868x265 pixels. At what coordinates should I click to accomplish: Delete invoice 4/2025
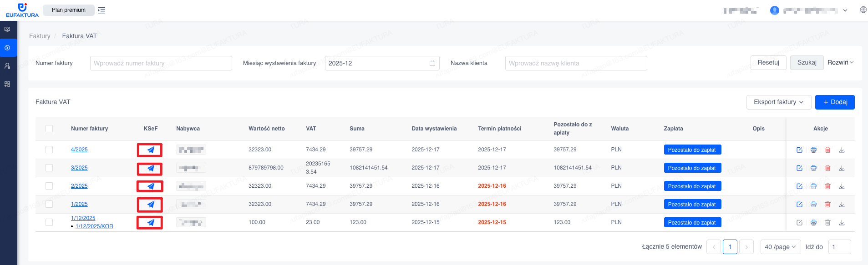tap(827, 150)
